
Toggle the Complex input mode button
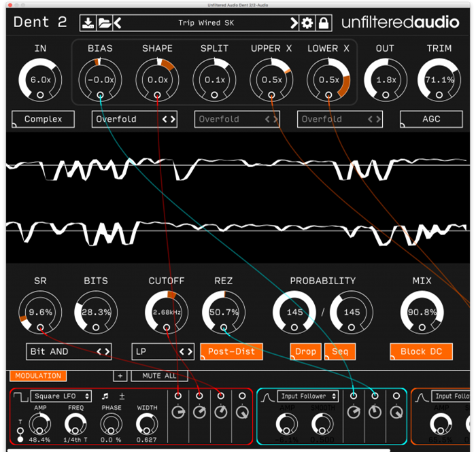(43, 119)
